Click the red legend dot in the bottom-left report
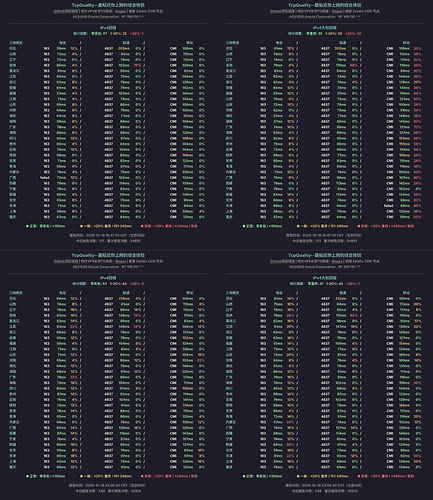 (x=142, y=476)
